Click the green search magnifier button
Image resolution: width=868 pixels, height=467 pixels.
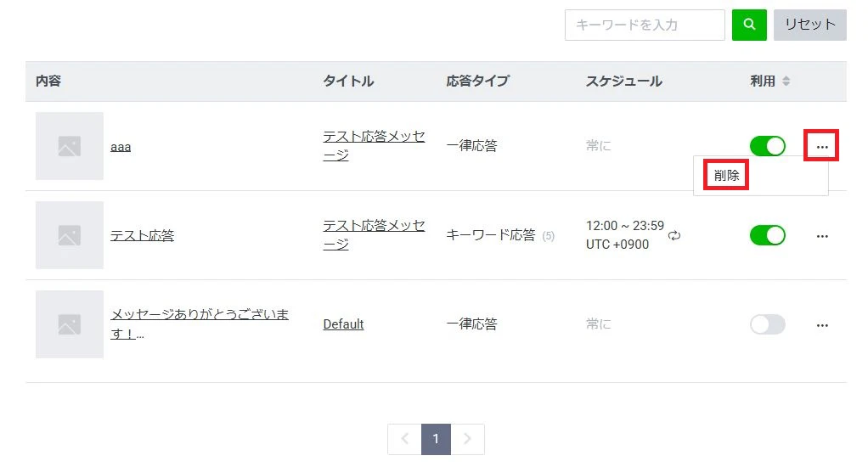click(x=749, y=25)
